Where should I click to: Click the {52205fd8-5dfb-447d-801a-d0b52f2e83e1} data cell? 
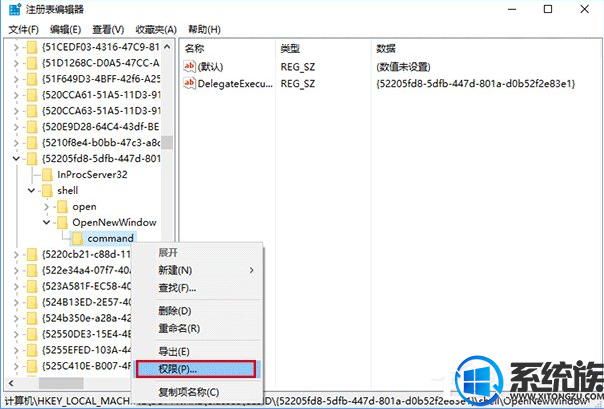(475, 84)
